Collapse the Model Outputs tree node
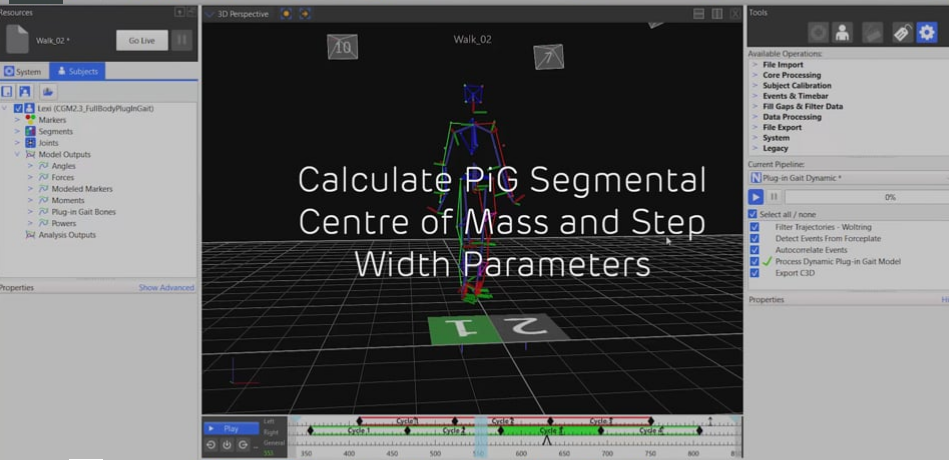This screenshot has width=949, height=460. point(17,154)
